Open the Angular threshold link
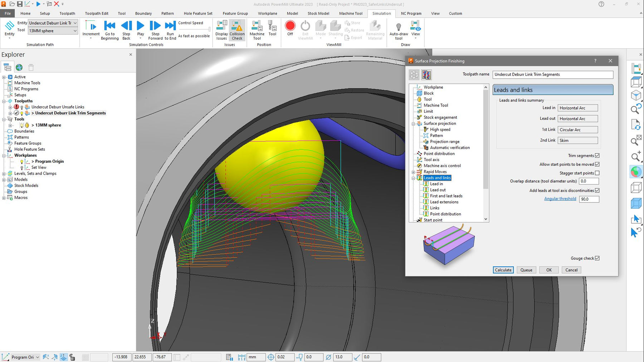This screenshot has height=362, width=644. (x=560, y=199)
